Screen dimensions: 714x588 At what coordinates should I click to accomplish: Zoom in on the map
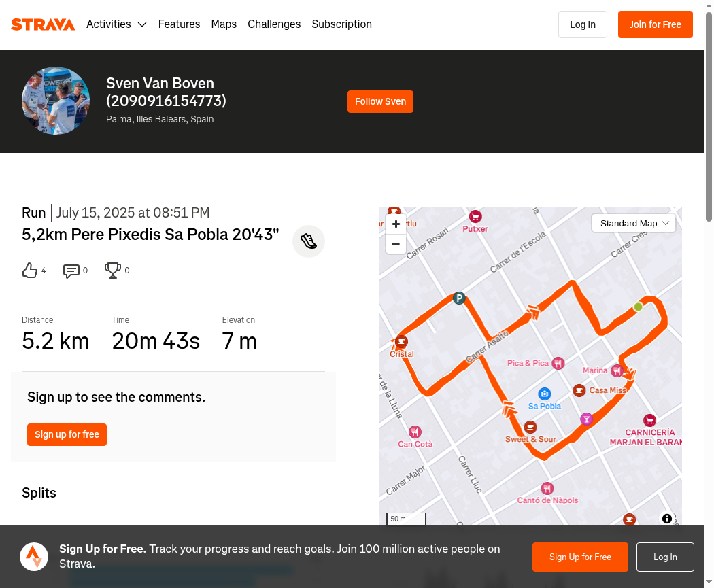tap(396, 224)
